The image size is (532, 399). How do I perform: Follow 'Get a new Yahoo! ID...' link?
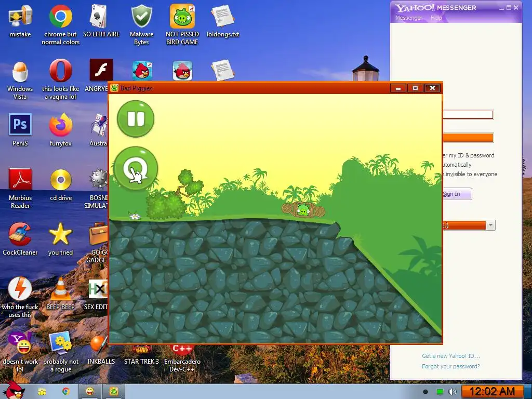(x=451, y=356)
